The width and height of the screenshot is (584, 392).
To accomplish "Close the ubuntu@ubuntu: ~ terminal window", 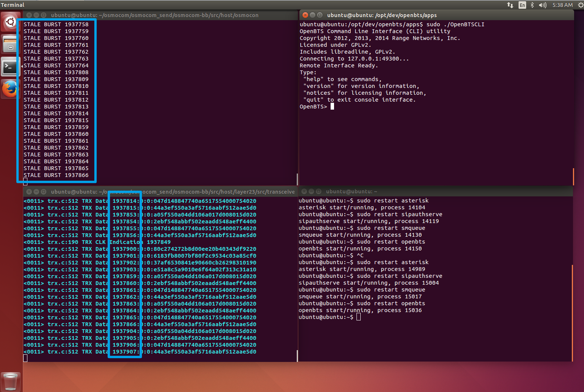I will pyautogui.click(x=304, y=191).
